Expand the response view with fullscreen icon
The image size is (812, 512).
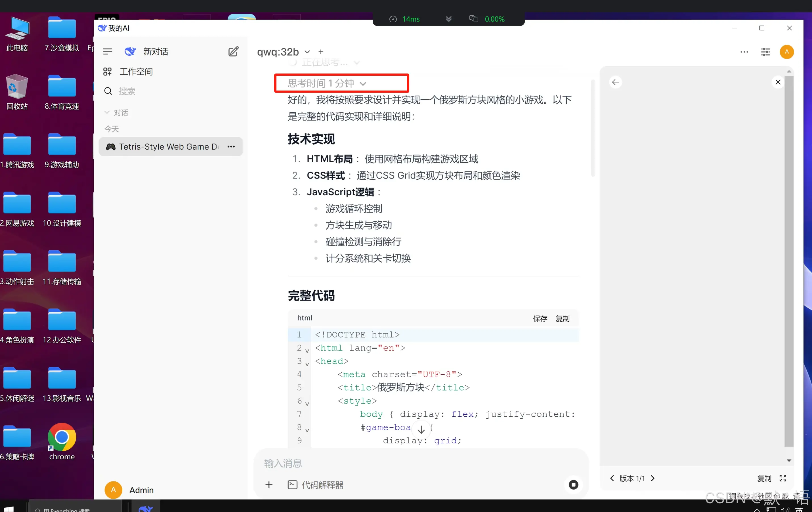click(x=783, y=478)
